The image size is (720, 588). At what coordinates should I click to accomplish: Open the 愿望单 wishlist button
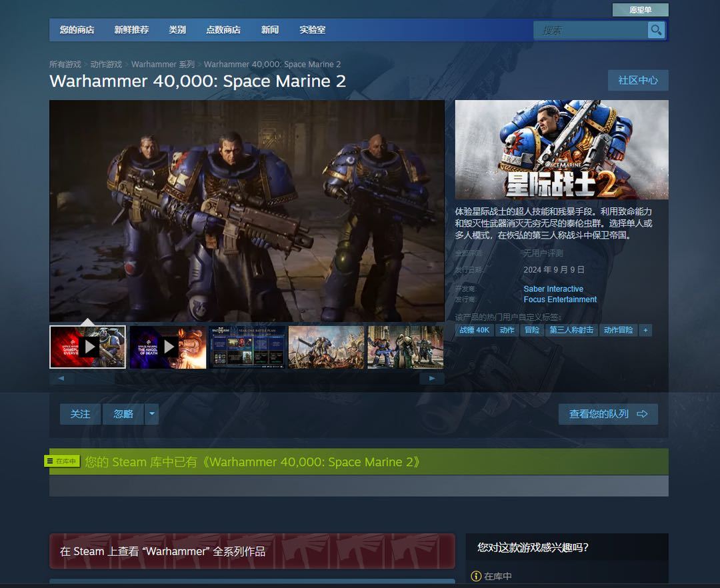[640, 9]
